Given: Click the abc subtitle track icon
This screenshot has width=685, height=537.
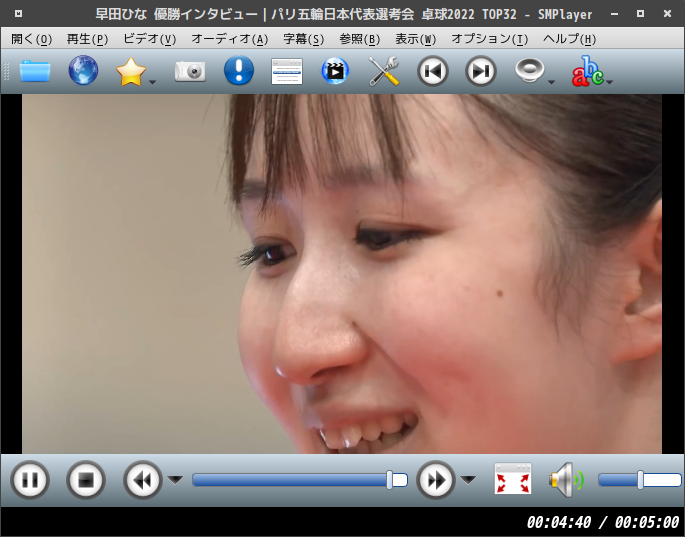Looking at the screenshot, I should pyautogui.click(x=588, y=71).
